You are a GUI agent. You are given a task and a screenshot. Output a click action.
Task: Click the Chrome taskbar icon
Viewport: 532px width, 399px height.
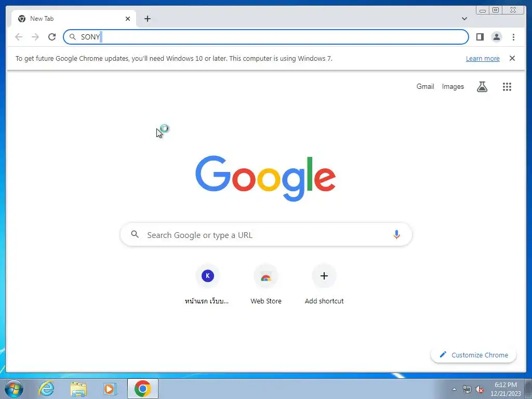pos(143,389)
